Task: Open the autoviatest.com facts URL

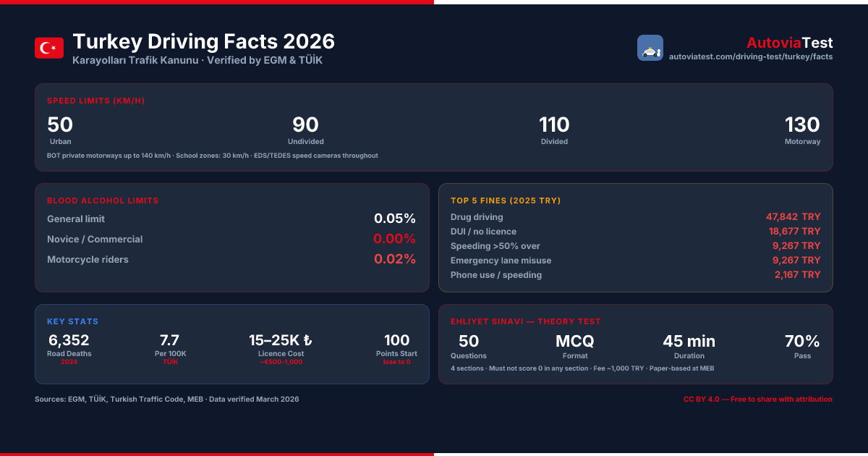Action: tap(751, 56)
